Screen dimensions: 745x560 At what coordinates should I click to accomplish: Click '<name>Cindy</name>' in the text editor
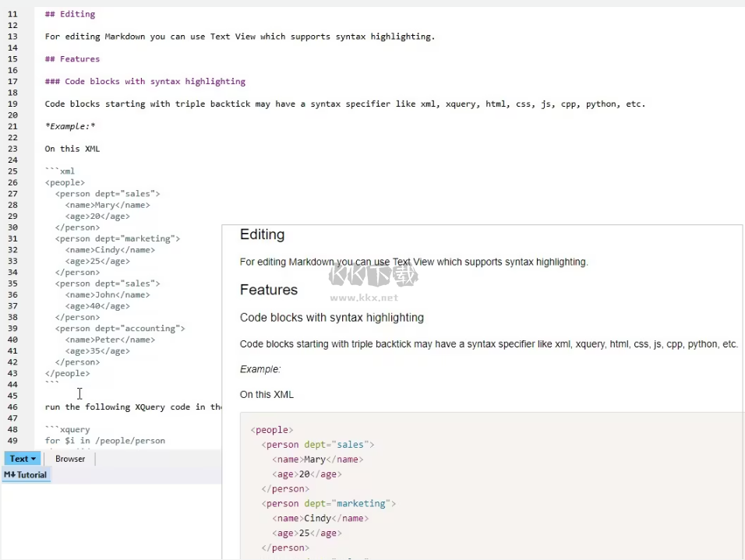(x=110, y=250)
